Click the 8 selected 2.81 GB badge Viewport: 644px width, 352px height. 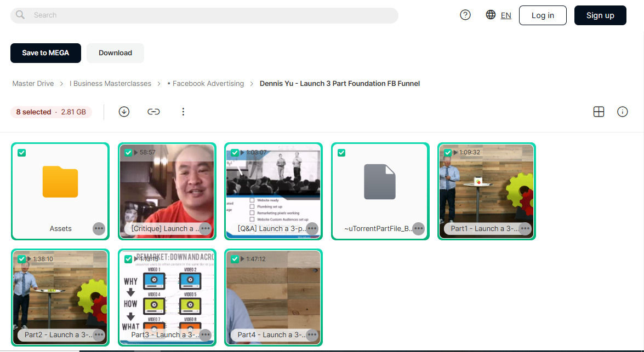point(51,112)
